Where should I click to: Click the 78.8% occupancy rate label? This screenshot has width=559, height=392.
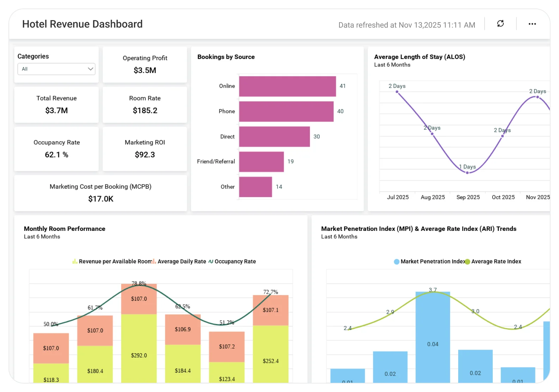click(x=139, y=283)
